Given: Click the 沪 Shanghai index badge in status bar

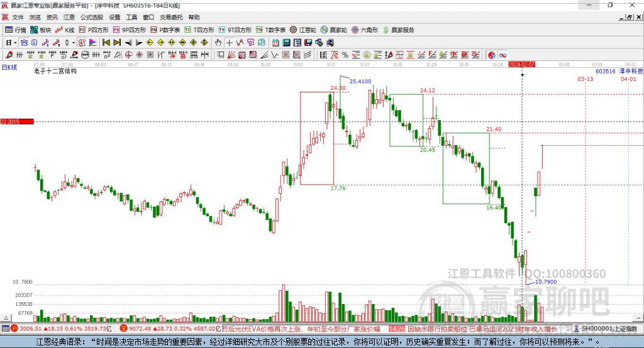Looking at the screenshot, I should (x=14, y=329).
